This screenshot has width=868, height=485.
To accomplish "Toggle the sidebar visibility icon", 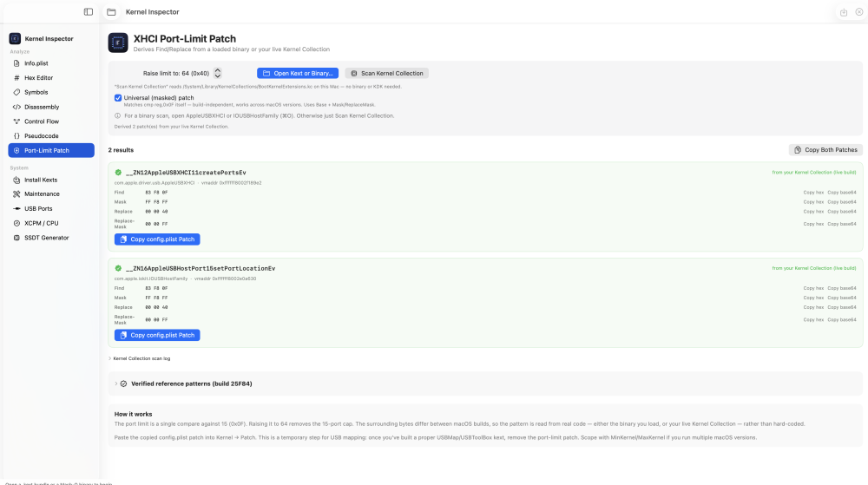I will 88,11.
